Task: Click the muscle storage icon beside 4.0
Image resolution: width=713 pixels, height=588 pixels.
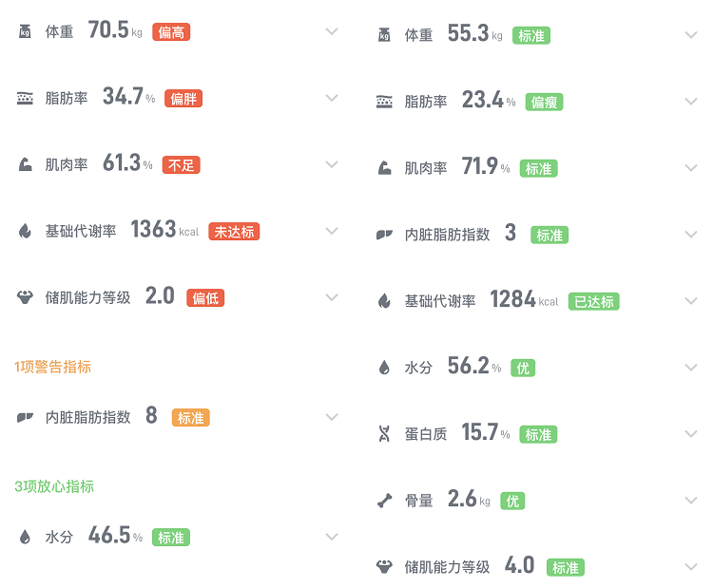Action: coord(385,567)
